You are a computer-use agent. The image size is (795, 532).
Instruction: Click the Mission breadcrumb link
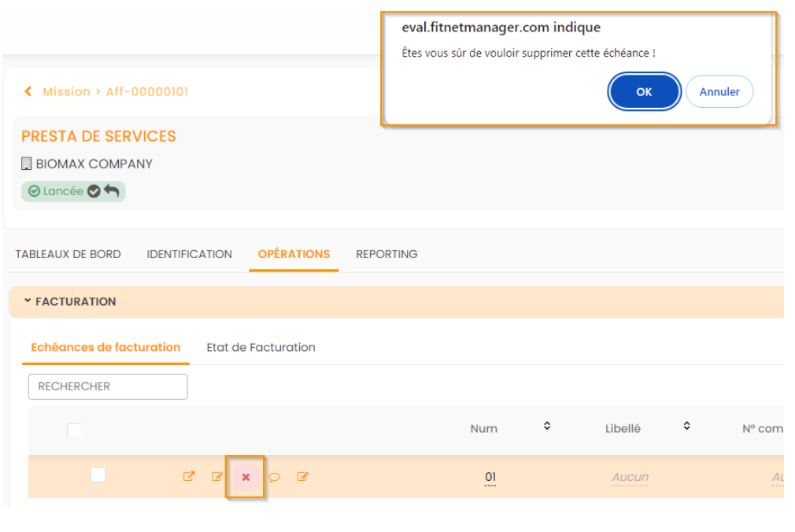pyautogui.click(x=66, y=91)
